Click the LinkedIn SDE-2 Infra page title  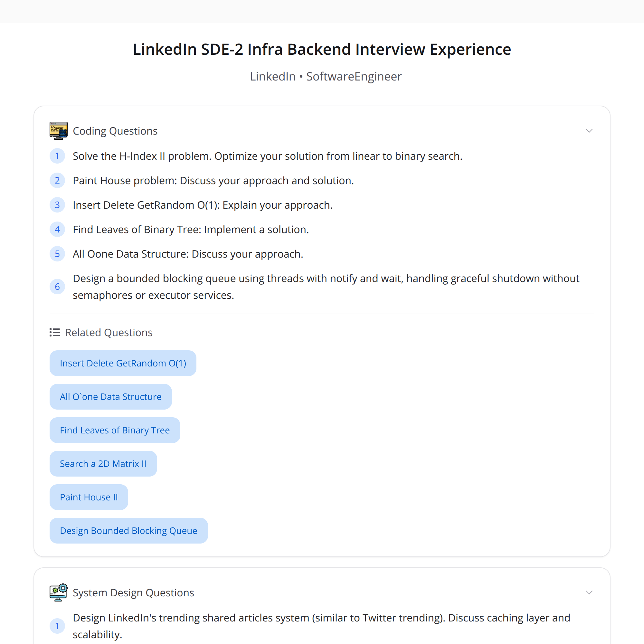point(322,49)
